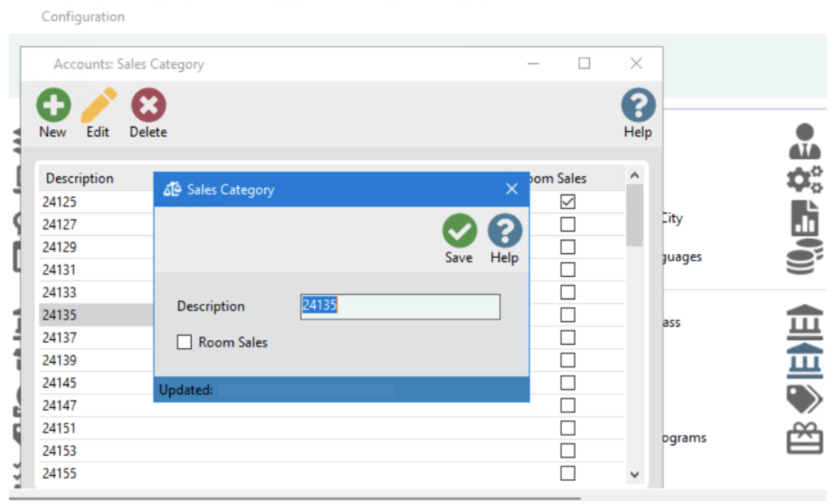The image size is (834, 504).
Task: Open Help from the Sales Category dialog
Action: 503,230
